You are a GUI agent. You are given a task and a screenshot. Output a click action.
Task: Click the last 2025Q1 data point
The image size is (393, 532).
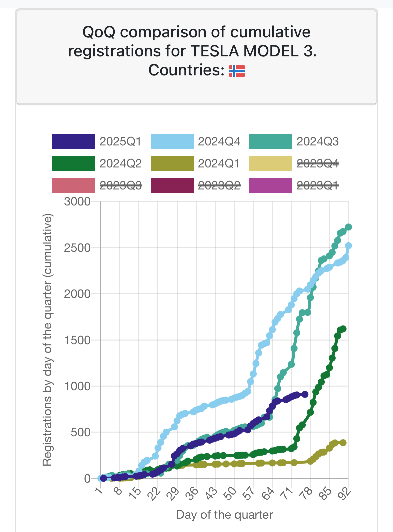305,394
